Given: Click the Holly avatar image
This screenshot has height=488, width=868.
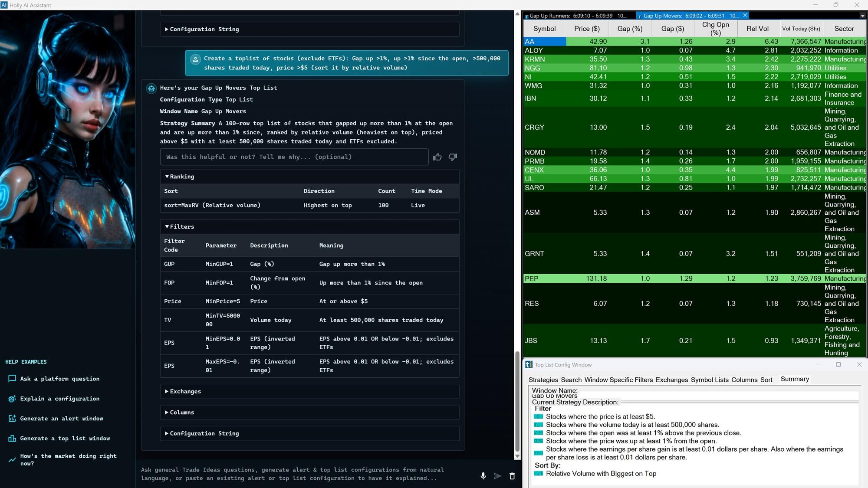Looking at the screenshot, I should tap(68, 130).
